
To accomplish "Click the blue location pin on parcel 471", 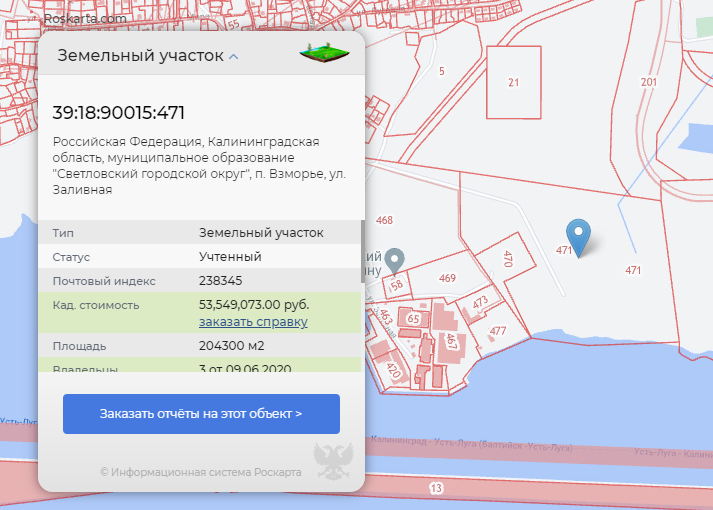I will click(578, 236).
